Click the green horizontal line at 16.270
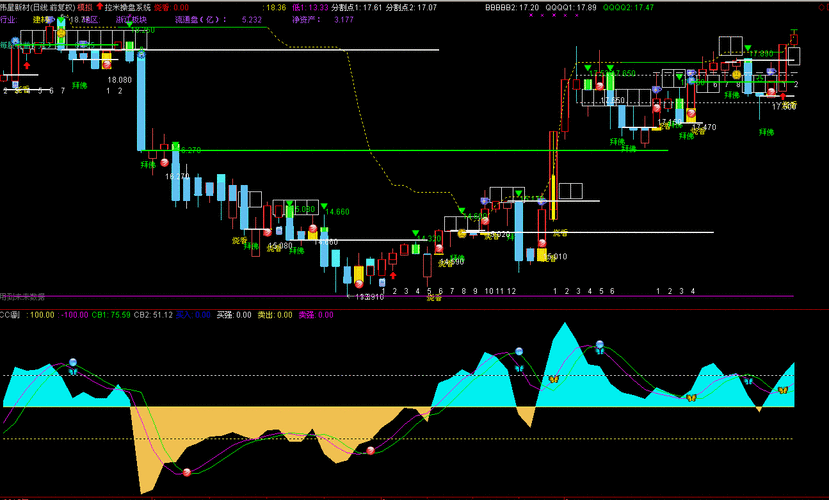Image resolution: width=829 pixels, height=500 pixels. pos(400,150)
